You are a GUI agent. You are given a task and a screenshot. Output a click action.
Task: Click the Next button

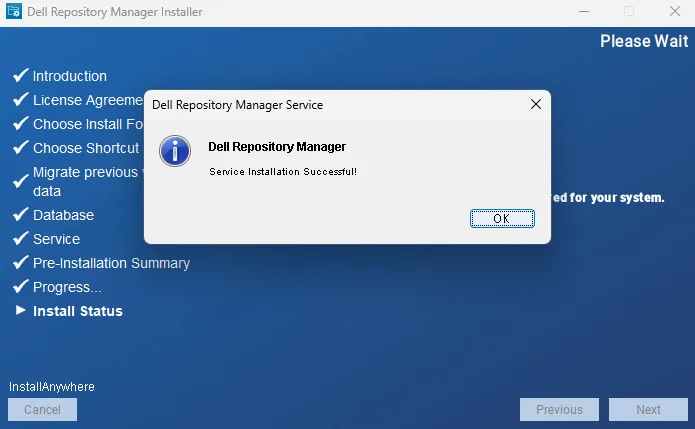point(648,409)
